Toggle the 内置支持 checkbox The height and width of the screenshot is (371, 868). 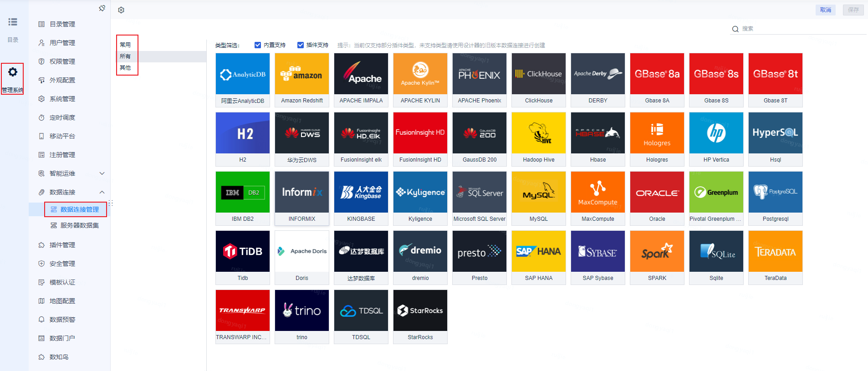(258, 45)
